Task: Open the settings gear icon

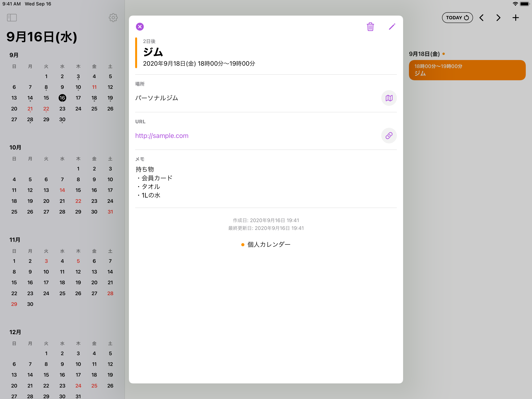Action: [x=113, y=18]
